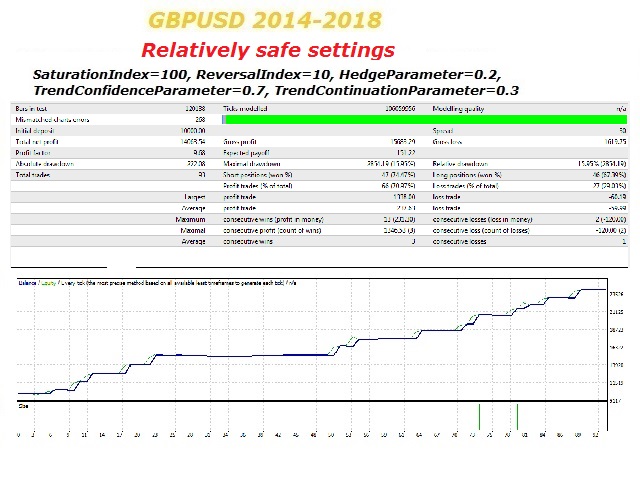This screenshot has width=640, height=480.
Task: Click the "Short positions (won %)" label
Action: (258, 175)
